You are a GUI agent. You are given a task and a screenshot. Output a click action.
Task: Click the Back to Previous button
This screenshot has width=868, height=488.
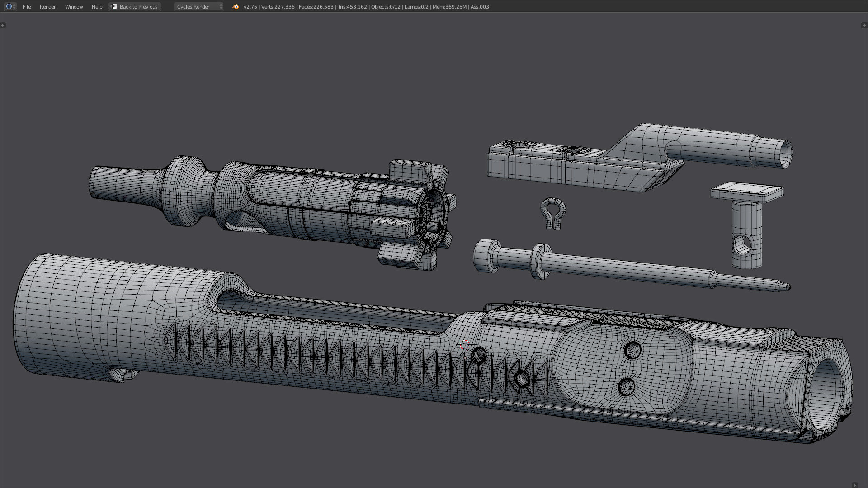(135, 7)
